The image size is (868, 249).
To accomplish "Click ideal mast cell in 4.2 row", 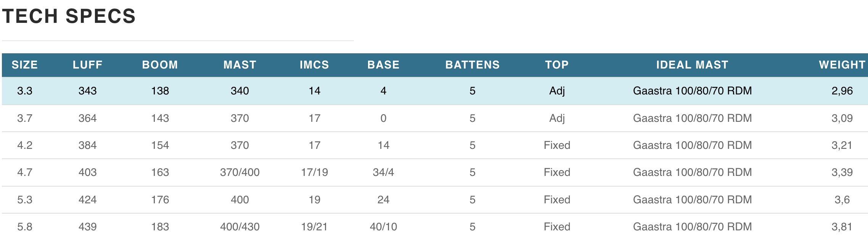I will pos(692,145).
